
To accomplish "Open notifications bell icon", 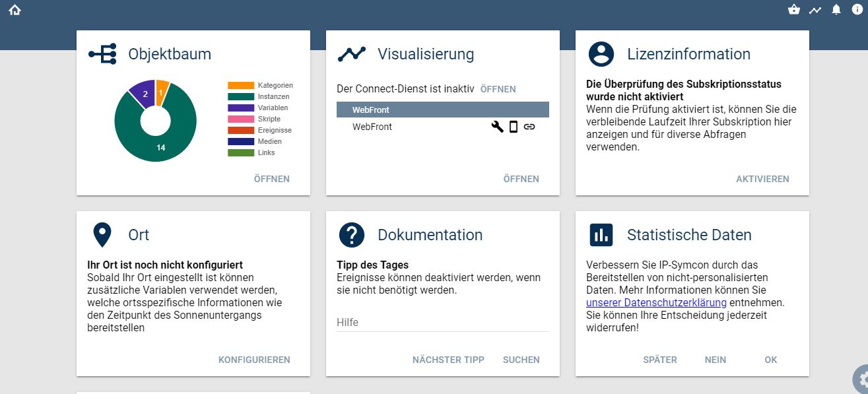I will click(x=836, y=10).
